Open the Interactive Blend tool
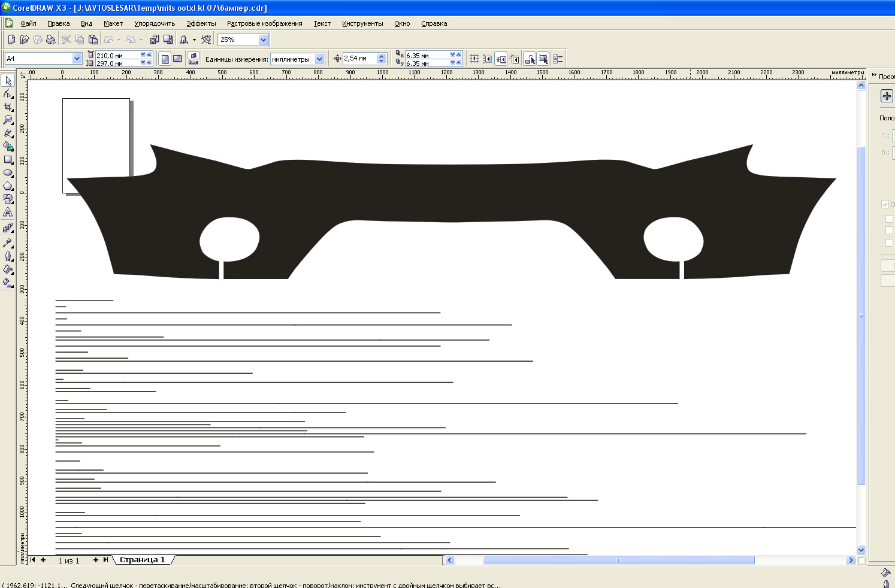This screenshot has width=895, height=588. (x=8, y=228)
